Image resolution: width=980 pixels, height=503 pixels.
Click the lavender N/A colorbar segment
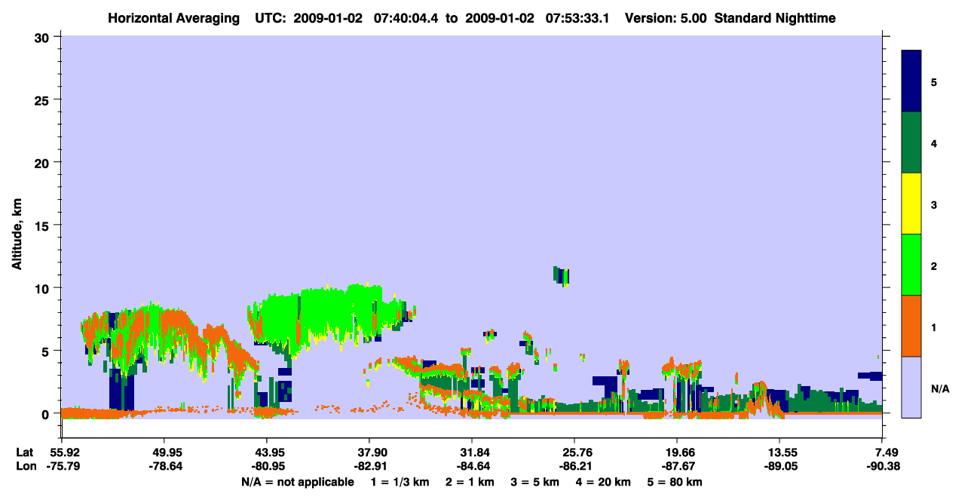[x=911, y=387]
